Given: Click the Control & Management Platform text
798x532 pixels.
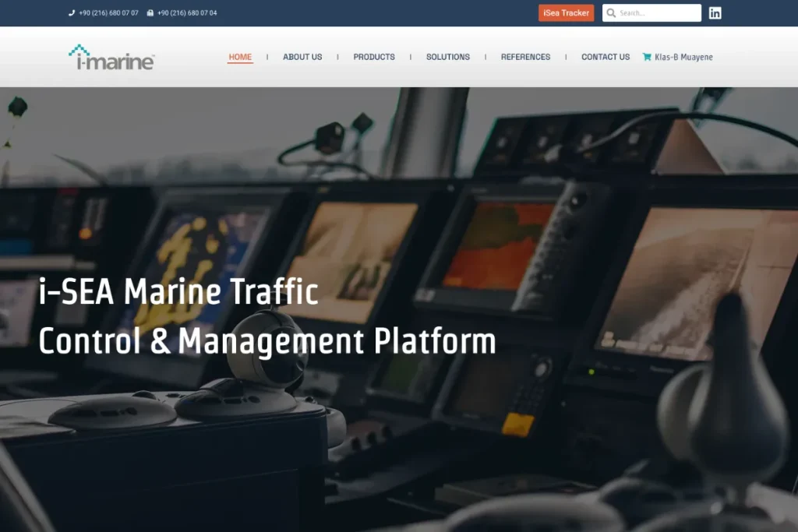Looking at the screenshot, I should [267, 341].
